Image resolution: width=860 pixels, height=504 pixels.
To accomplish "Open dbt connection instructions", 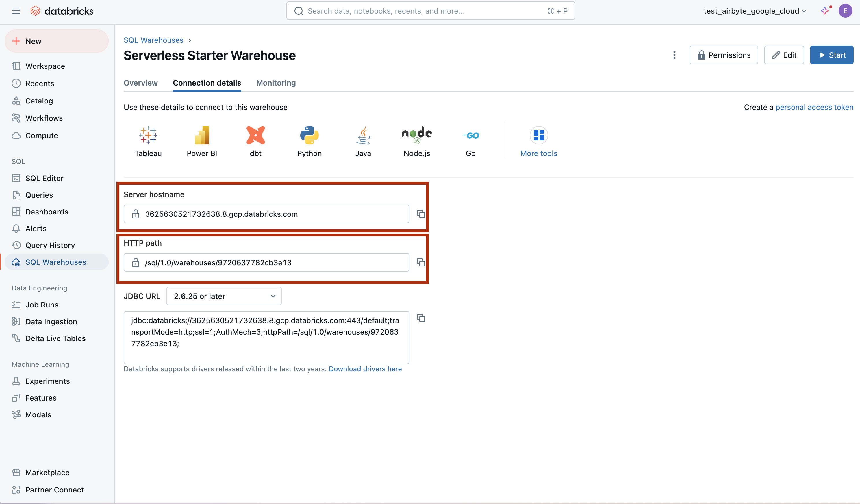I will [x=255, y=136].
